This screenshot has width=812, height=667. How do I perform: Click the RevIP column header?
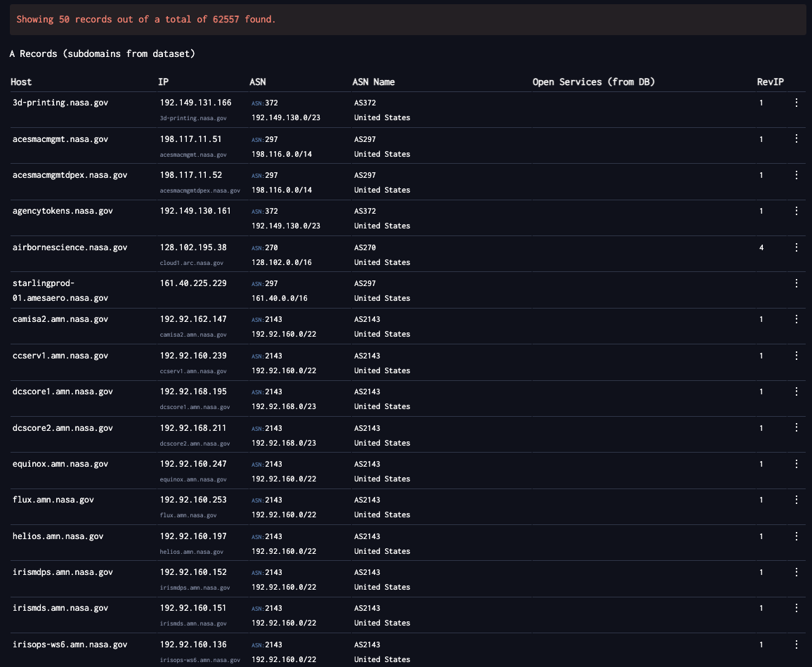coord(770,82)
